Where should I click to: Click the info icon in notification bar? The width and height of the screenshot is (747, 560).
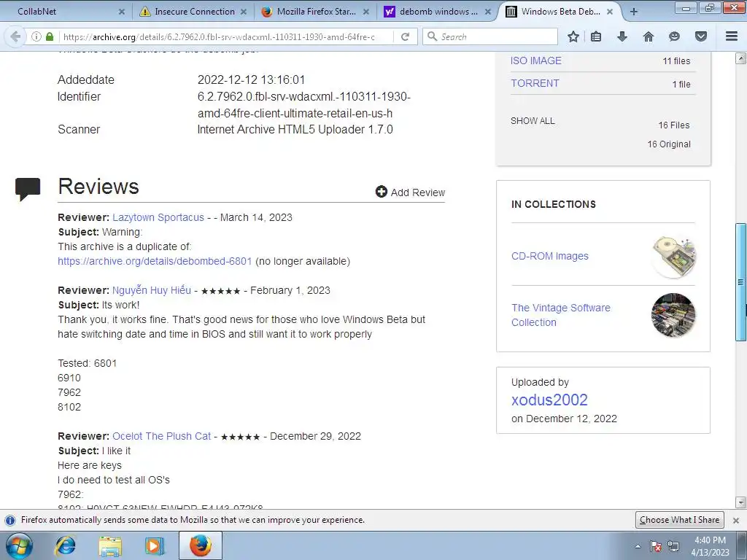(10, 520)
